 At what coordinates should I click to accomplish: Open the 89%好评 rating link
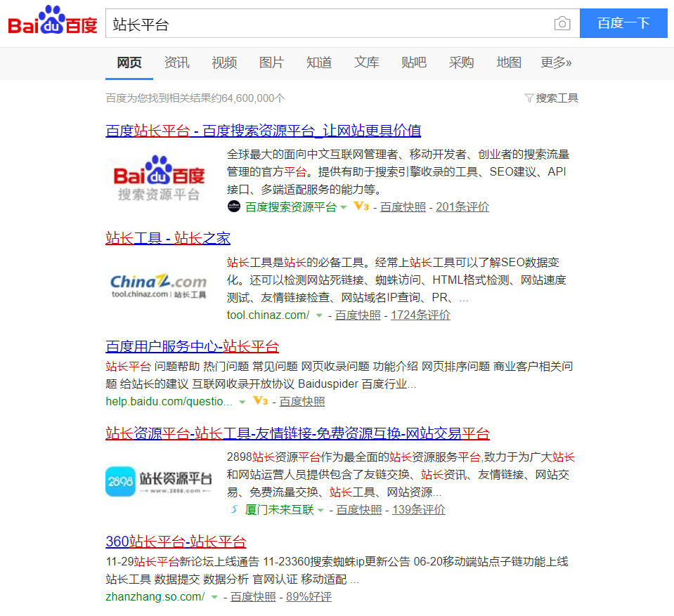[x=309, y=596]
